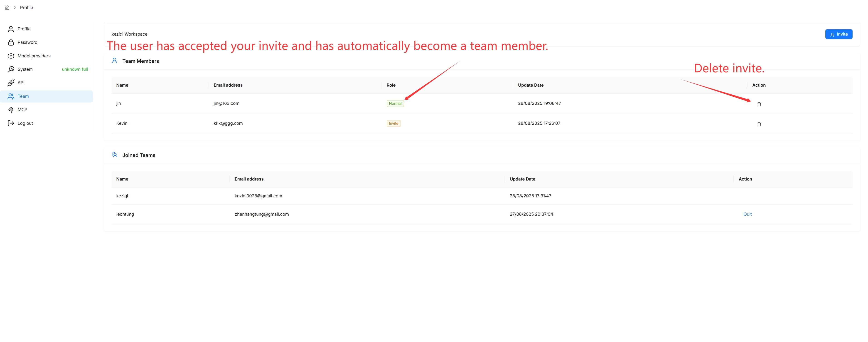Click the jin@163.com email cell
Image resolution: width=868 pixels, height=342 pixels.
(226, 103)
